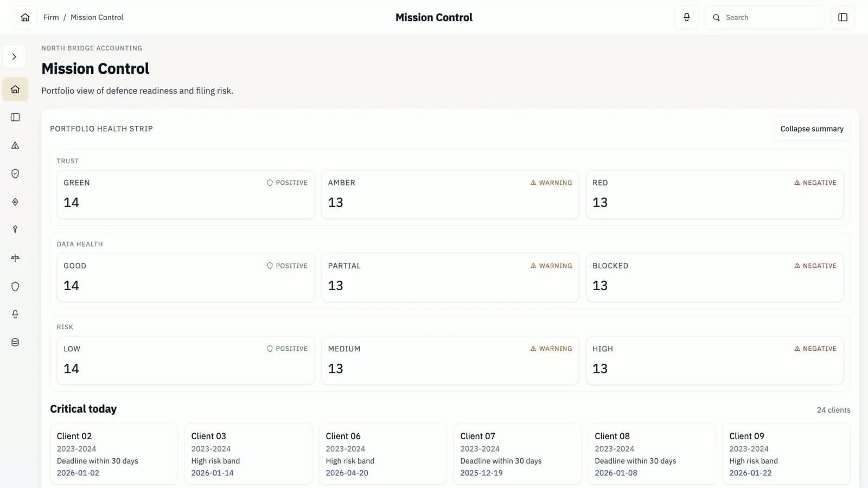Open the warning triangle page in sidebar
The width and height of the screenshot is (868, 488).
tap(15, 145)
